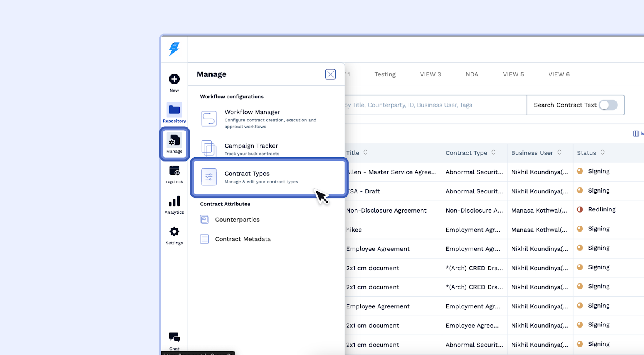This screenshot has width=644, height=355.
Task: Switch to the VIEW 3 tab
Action: pyautogui.click(x=431, y=74)
